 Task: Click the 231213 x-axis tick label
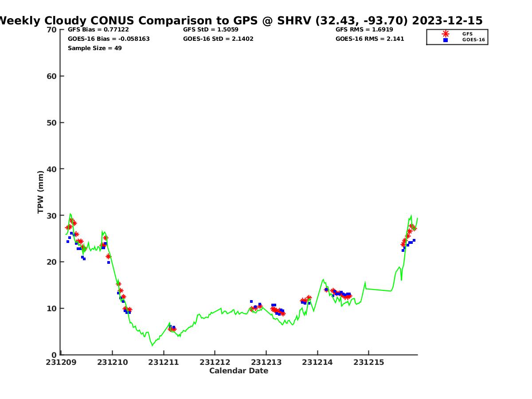[x=266, y=362]
